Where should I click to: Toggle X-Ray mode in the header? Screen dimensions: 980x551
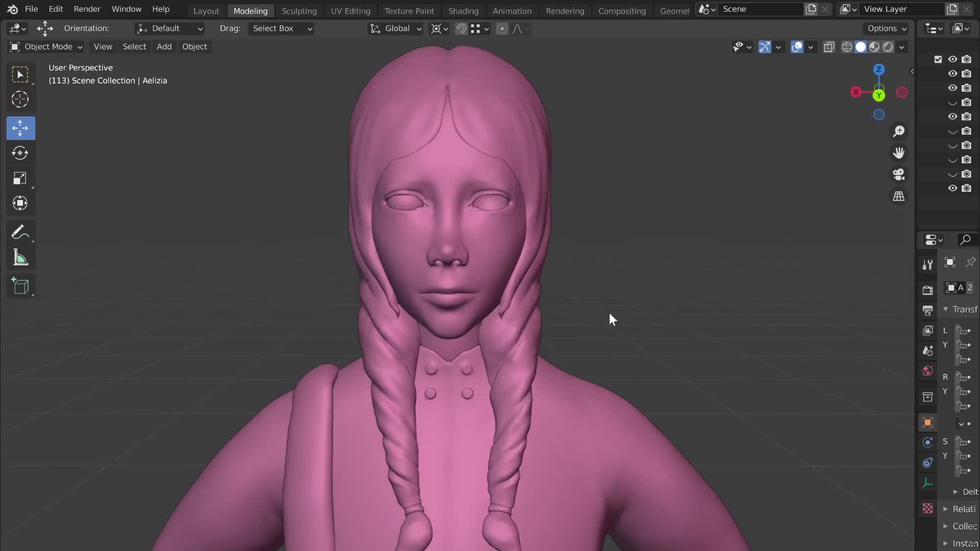[x=828, y=46]
